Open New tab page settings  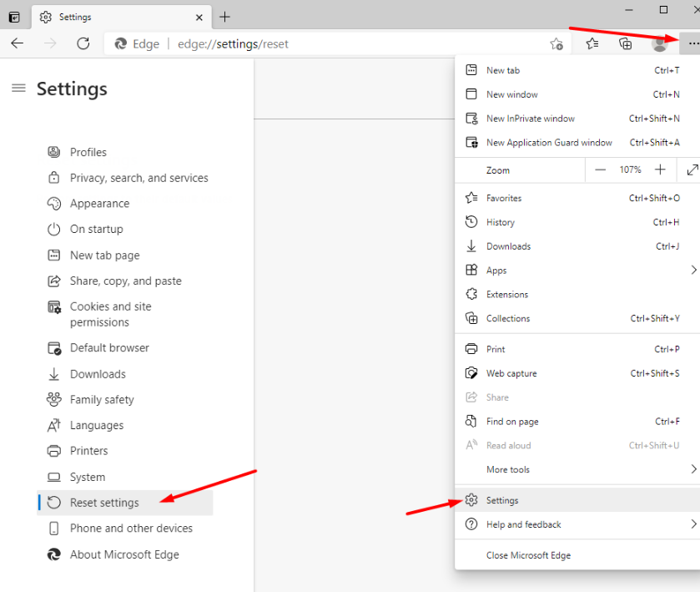(125, 256)
